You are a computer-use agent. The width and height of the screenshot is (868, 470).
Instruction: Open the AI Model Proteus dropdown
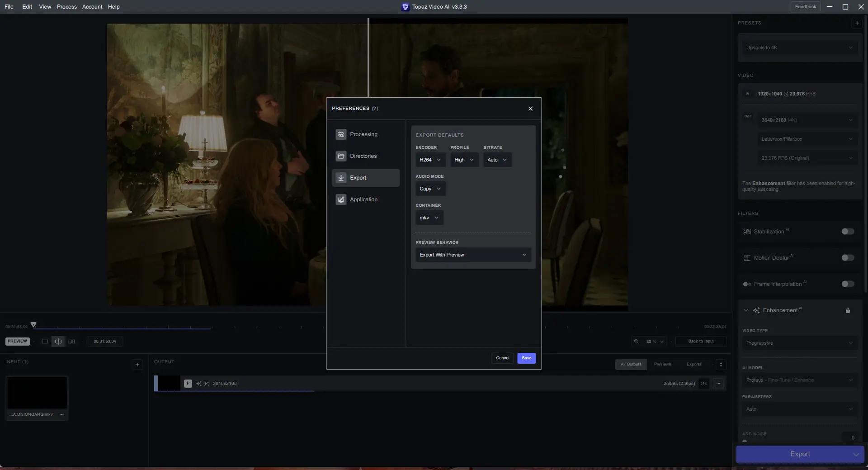pos(799,380)
